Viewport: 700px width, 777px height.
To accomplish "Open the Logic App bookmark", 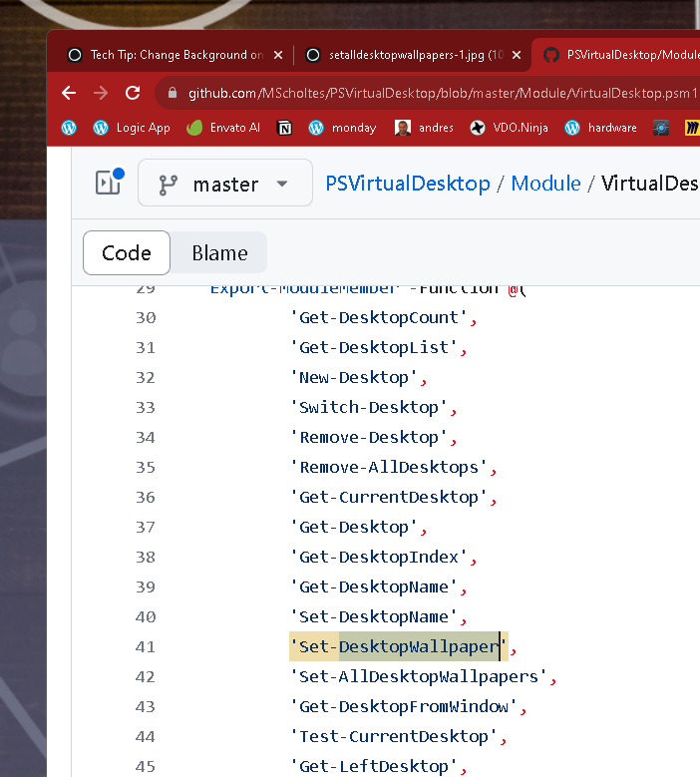I will click(132, 128).
